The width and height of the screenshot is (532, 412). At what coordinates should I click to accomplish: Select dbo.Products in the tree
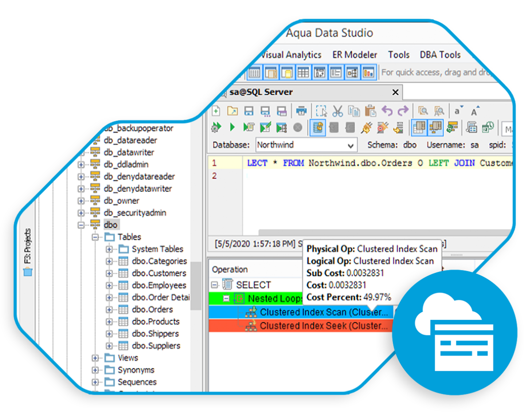pyautogui.click(x=156, y=322)
